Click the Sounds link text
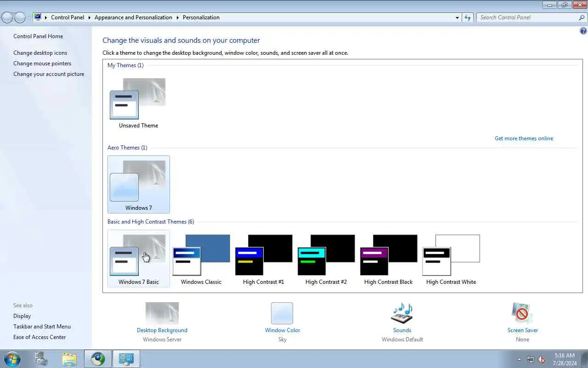The image size is (588, 368). point(402,330)
